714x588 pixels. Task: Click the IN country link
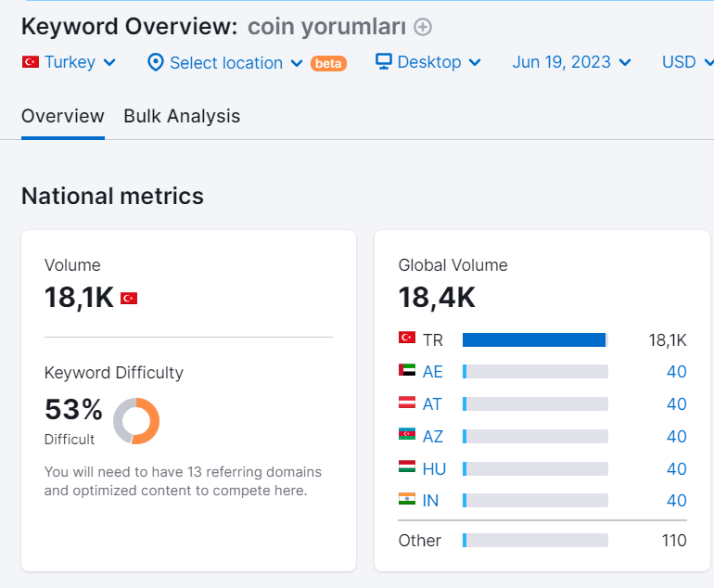click(x=430, y=501)
